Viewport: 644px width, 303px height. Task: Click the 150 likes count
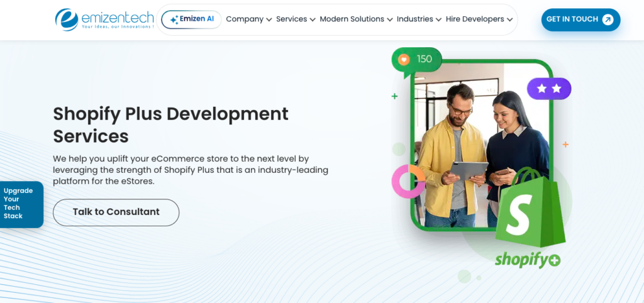click(425, 59)
